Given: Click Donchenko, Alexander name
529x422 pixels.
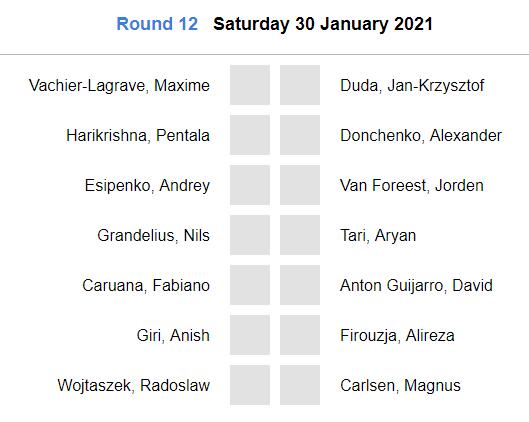Looking at the screenshot, I should point(421,135).
